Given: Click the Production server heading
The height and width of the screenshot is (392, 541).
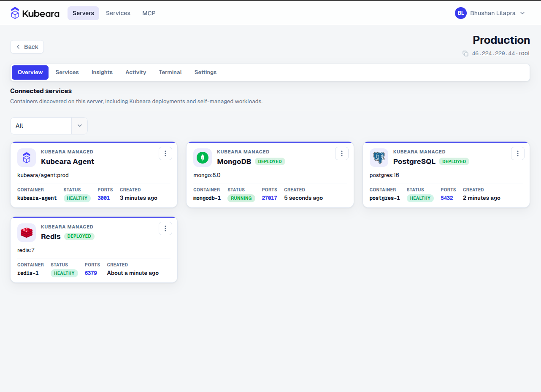Looking at the screenshot, I should pyautogui.click(x=501, y=40).
